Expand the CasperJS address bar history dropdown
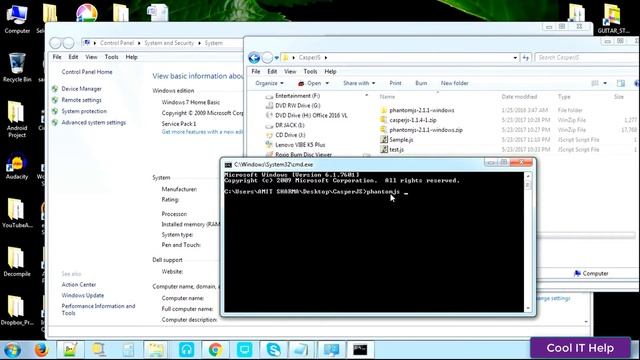640x360 pixels. point(515,58)
